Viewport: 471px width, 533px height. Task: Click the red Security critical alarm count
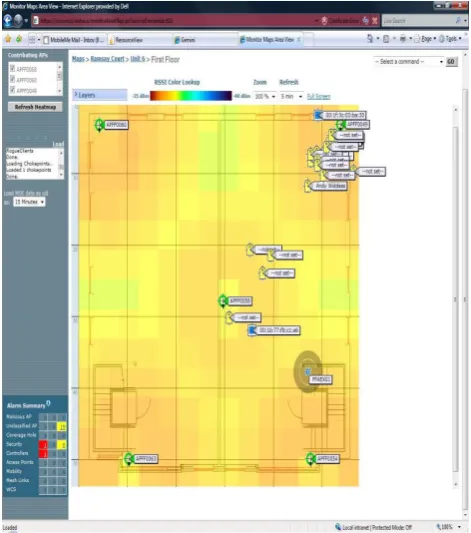point(43,445)
